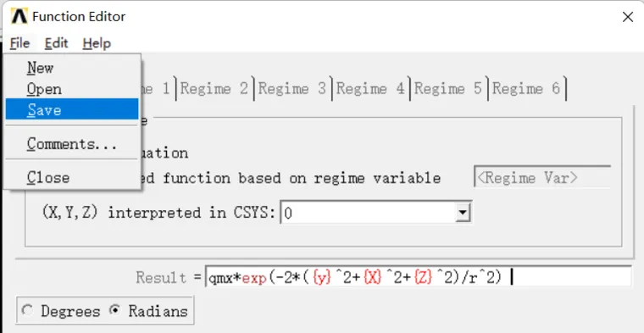Viewport: 644px width, 333px height.
Task: Switch to the Regime 2 tab
Action: (214, 88)
